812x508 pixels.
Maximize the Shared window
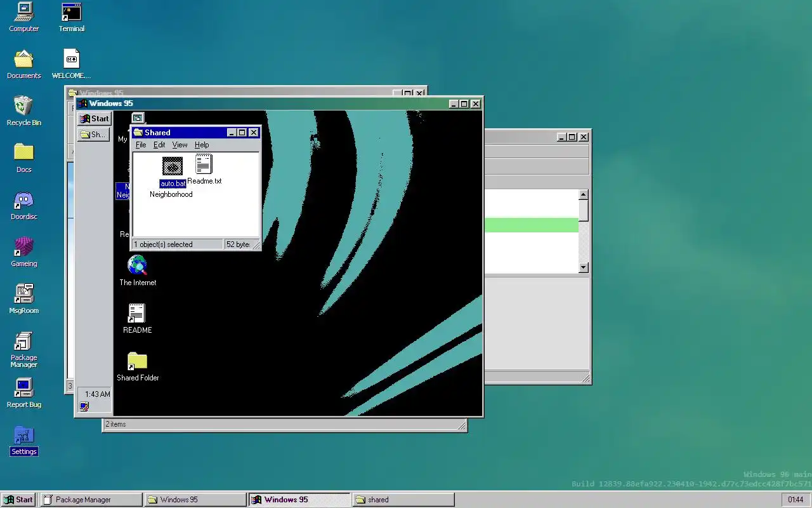(242, 133)
